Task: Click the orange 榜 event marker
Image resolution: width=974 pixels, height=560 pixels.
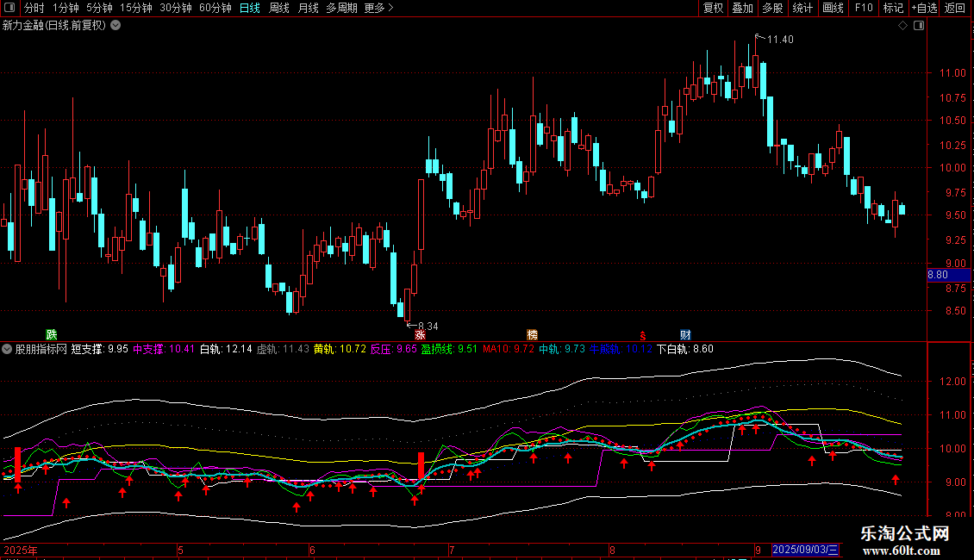Action: click(x=533, y=334)
